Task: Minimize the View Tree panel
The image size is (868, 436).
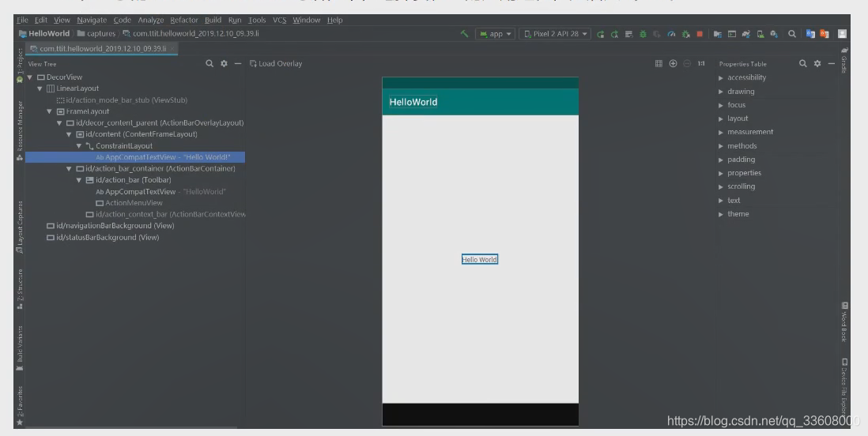Action: tap(238, 64)
